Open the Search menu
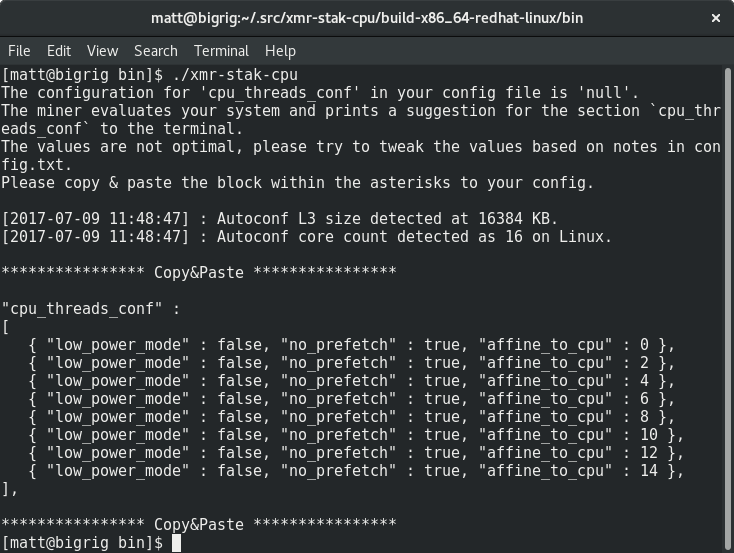The height and width of the screenshot is (553, 734). (x=156, y=51)
